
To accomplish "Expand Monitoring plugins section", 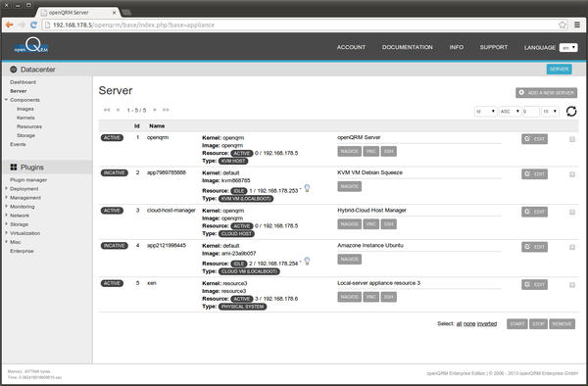I will pyautogui.click(x=7, y=207).
